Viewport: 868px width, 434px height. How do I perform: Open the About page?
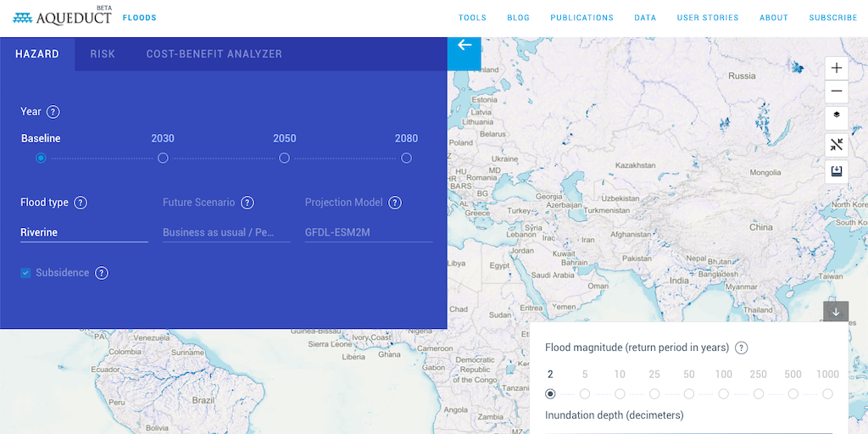click(x=773, y=18)
